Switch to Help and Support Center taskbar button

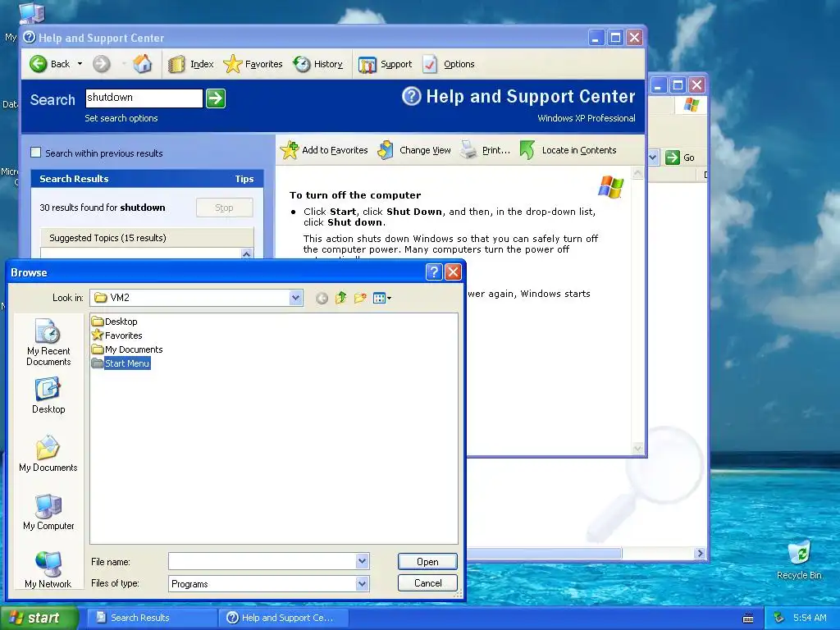tap(284, 618)
